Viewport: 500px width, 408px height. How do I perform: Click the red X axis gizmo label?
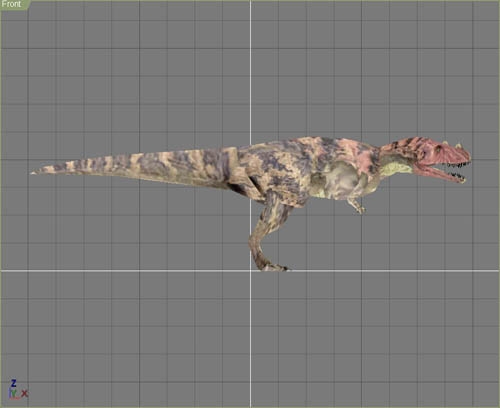[x=25, y=393]
